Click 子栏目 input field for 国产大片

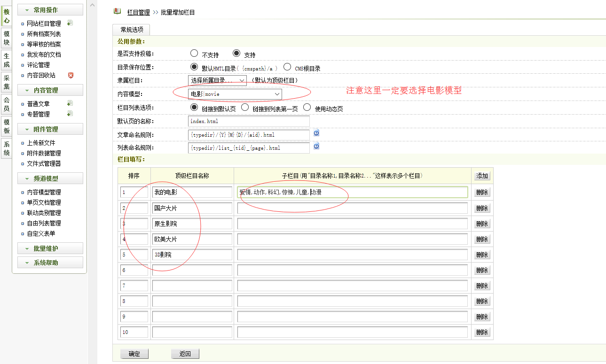coord(353,208)
